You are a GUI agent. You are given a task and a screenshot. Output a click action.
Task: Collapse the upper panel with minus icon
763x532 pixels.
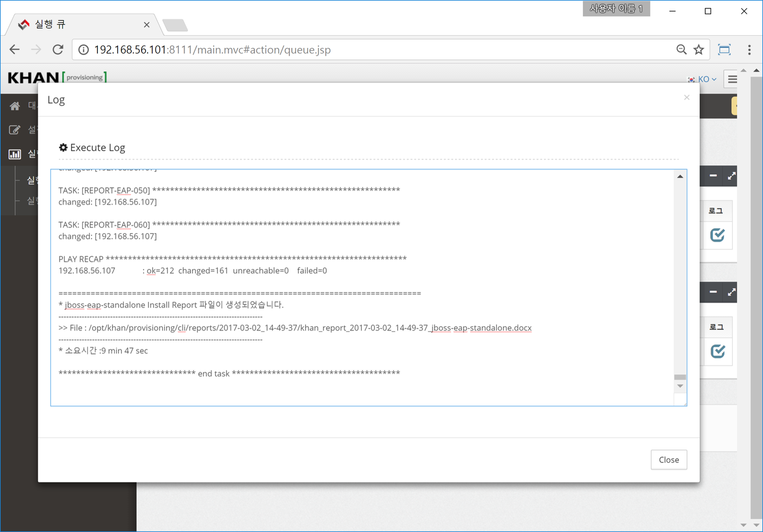point(713,176)
